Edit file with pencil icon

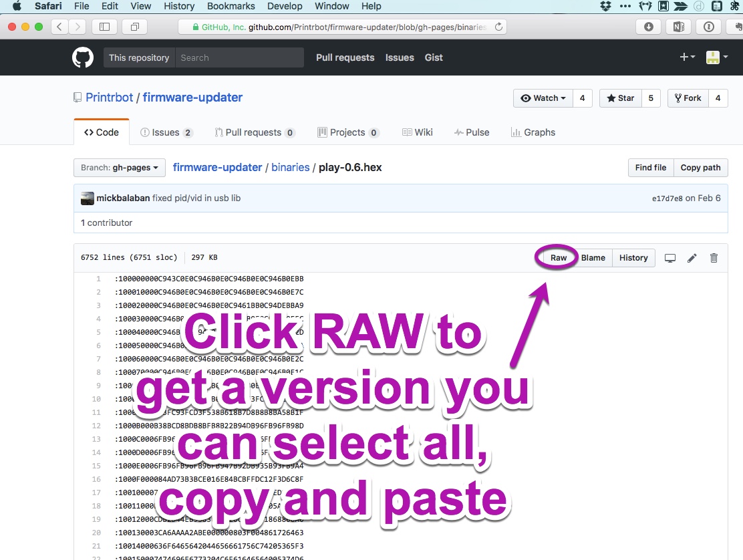[692, 258]
